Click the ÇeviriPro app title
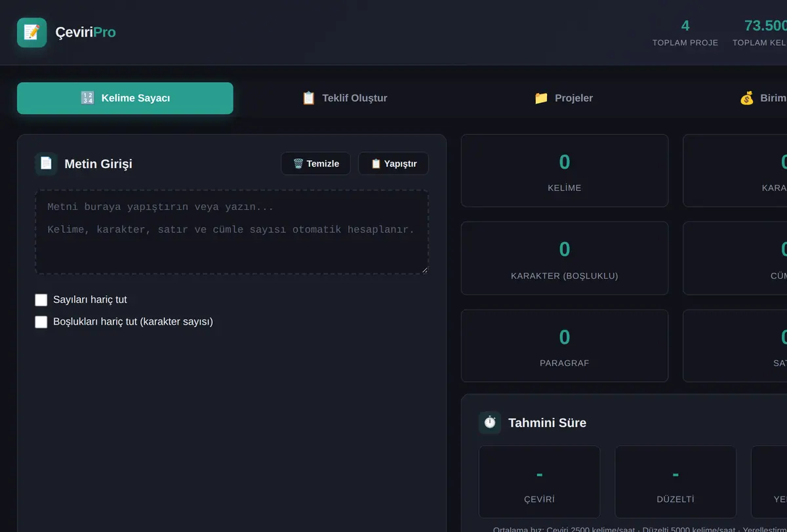 click(x=86, y=32)
